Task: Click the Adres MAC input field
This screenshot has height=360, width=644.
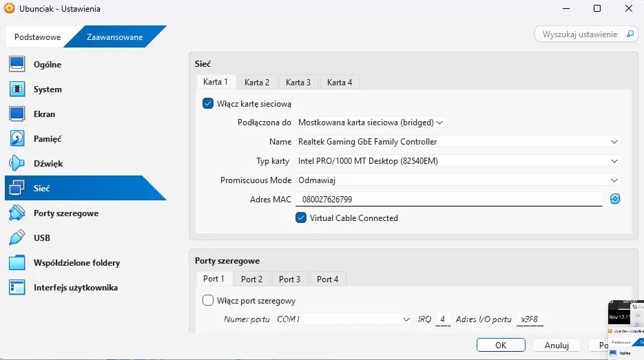Action: point(449,199)
